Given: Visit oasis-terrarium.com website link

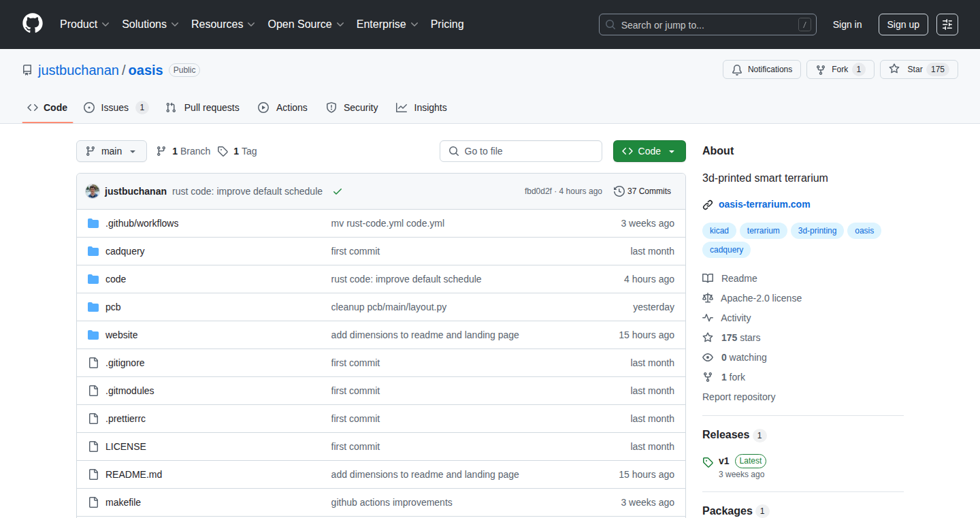Looking at the screenshot, I should [x=764, y=204].
